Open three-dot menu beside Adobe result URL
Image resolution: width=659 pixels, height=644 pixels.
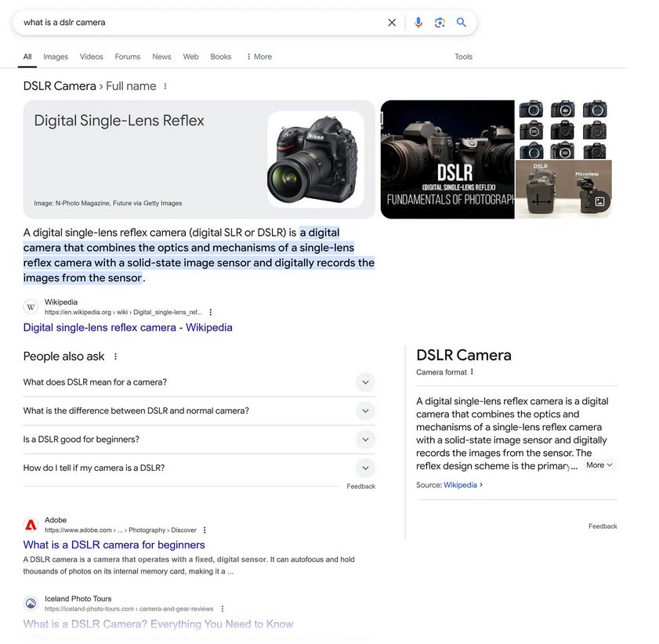(x=205, y=530)
